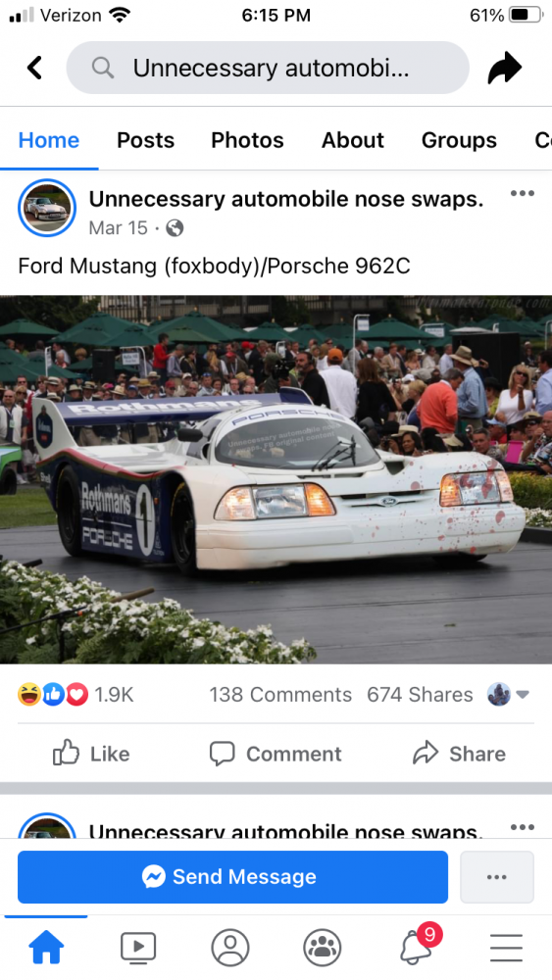Open the Home feed icon in the bottom bar
The image size is (552, 980).
46,948
